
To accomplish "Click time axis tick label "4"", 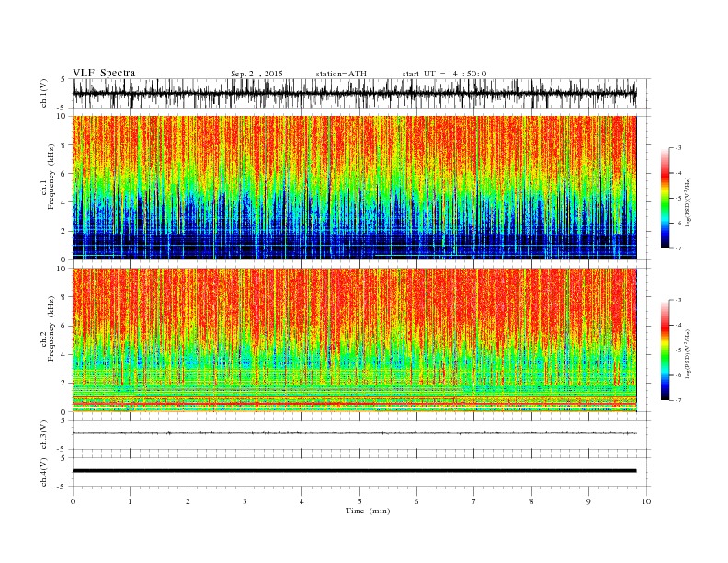I will [x=301, y=501].
